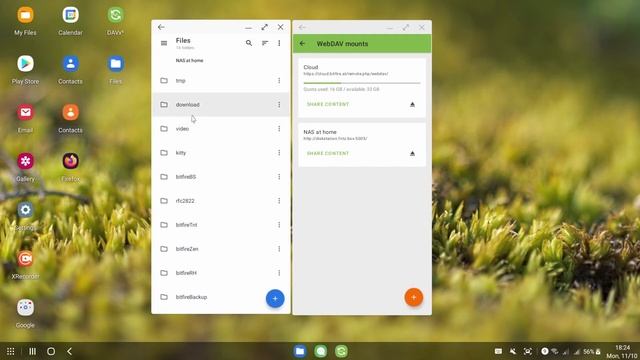Viewport: 640px width, 360px height.
Task: Open sort options in Files toolbar
Action: coord(265,43)
